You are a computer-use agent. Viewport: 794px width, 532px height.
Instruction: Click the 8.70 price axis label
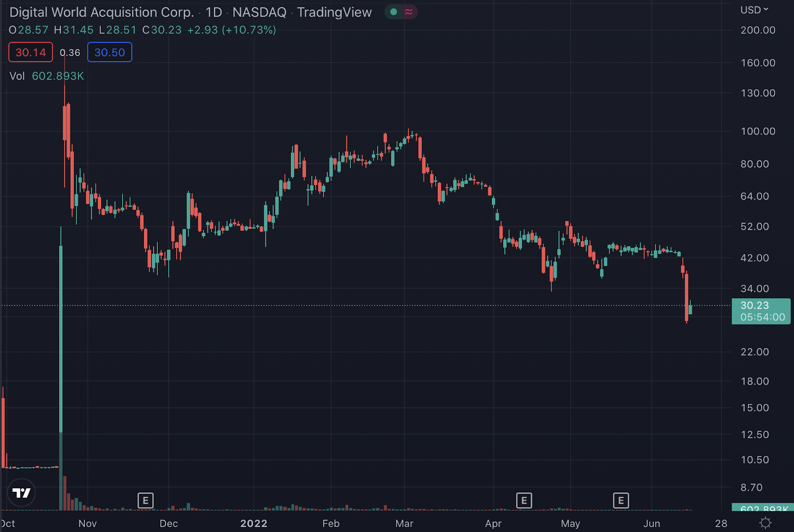(x=751, y=488)
